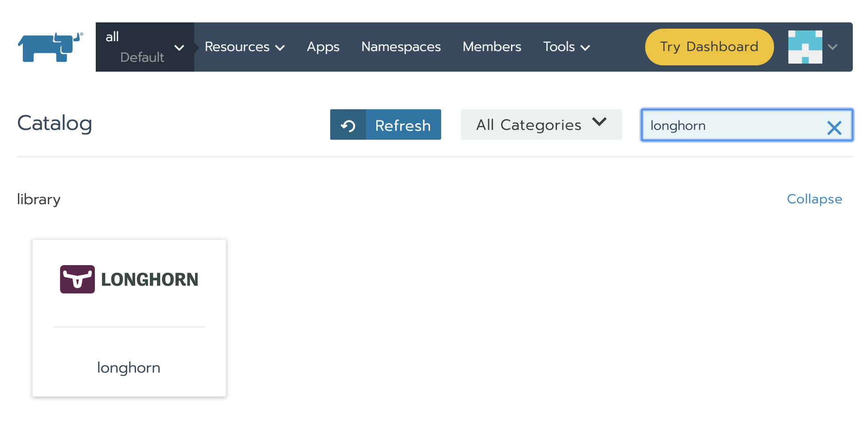
Task: Expand the Tools dropdown menu
Action: (x=566, y=47)
